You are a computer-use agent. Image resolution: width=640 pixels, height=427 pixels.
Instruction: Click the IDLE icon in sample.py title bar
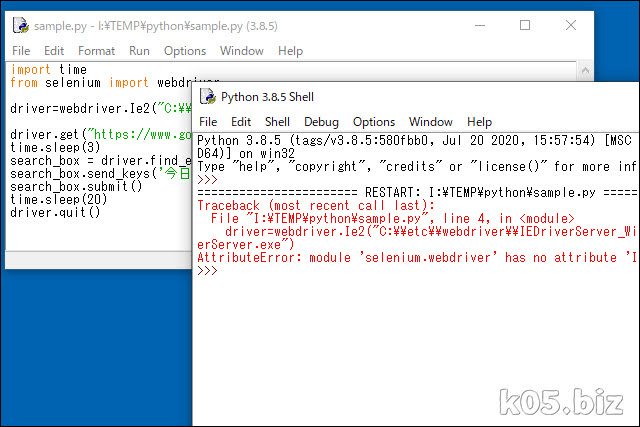(21, 25)
